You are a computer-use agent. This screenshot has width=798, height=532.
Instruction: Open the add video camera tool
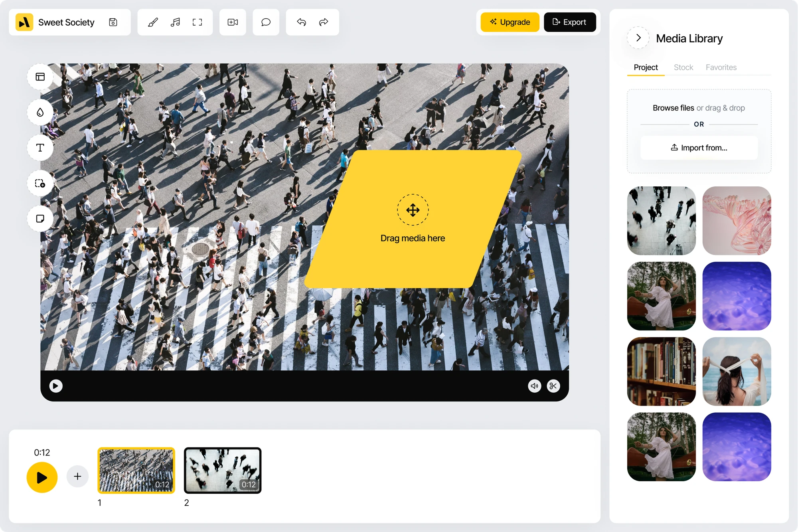coord(233,22)
